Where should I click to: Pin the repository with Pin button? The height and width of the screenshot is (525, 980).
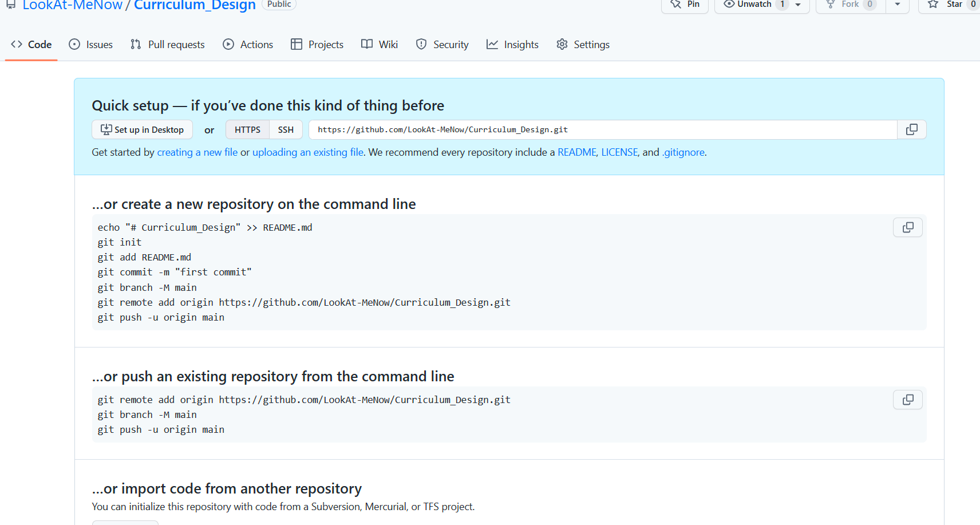[685, 5]
